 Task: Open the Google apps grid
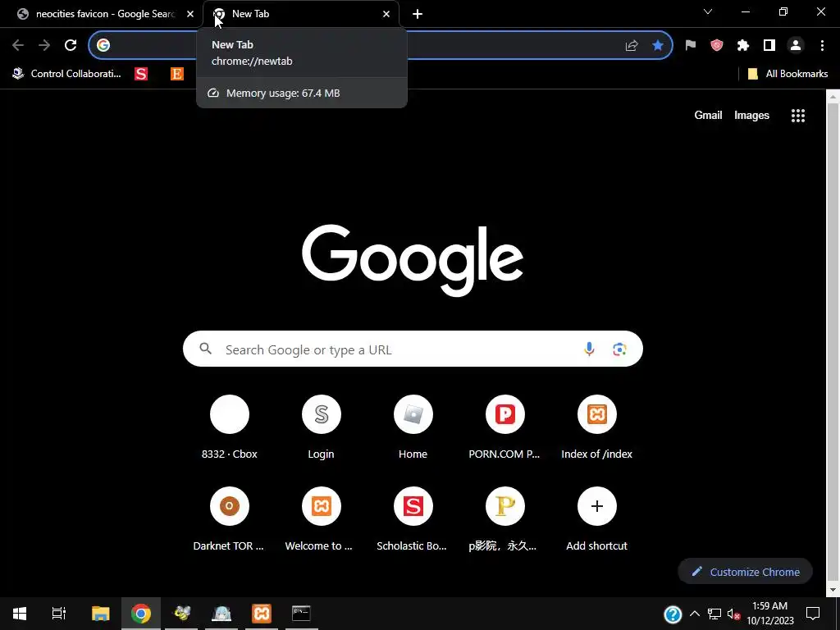pos(798,115)
